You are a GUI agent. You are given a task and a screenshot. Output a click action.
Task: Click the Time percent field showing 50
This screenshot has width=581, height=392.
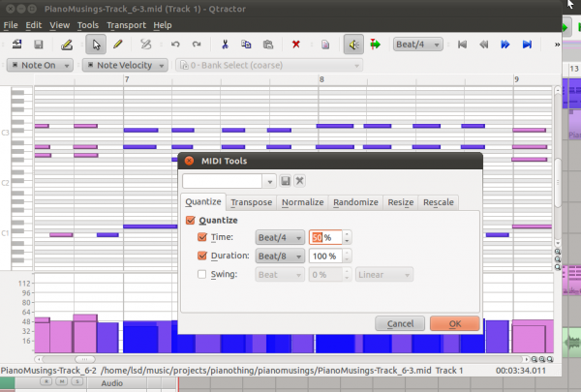(325, 237)
